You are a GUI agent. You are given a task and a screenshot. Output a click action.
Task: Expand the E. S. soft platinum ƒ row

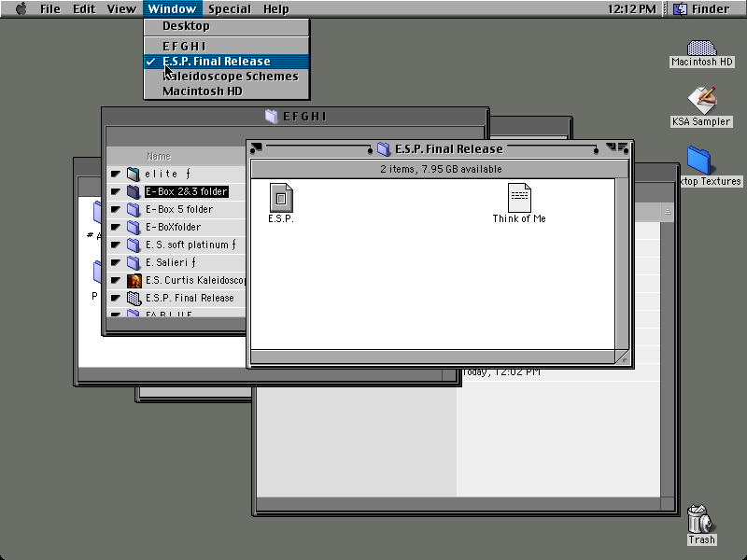point(115,245)
